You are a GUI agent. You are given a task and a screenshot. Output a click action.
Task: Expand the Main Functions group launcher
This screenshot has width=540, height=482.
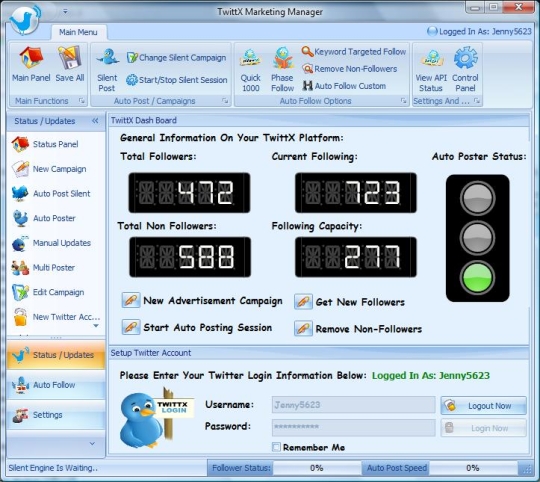coord(82,101)
